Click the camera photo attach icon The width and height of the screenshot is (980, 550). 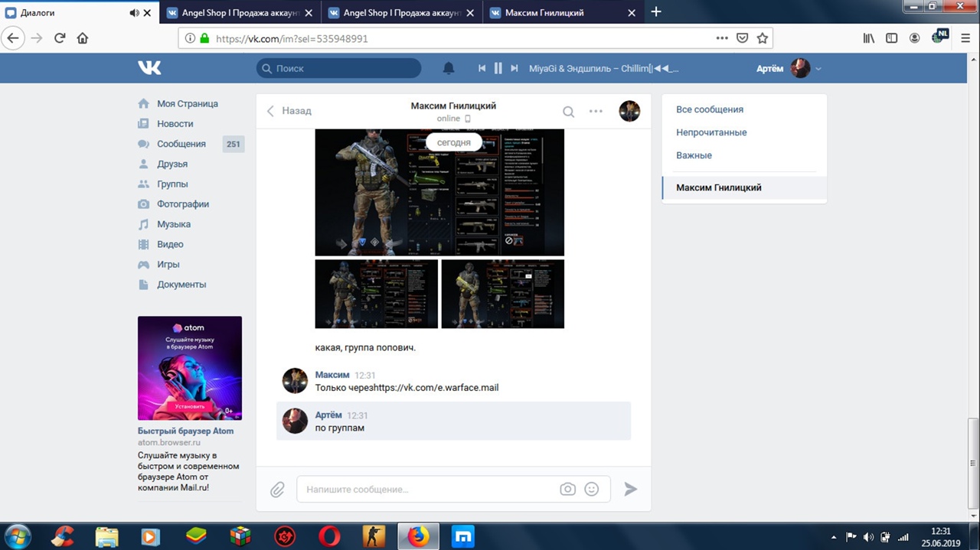click(x=567, y=489)
